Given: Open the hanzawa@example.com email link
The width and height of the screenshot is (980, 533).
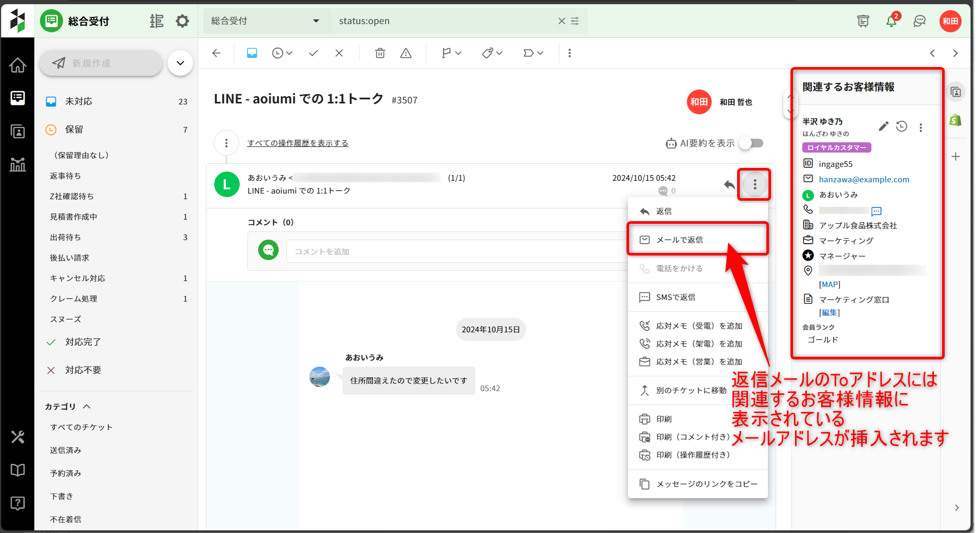Looking at the screenshot, I should 864,179.
